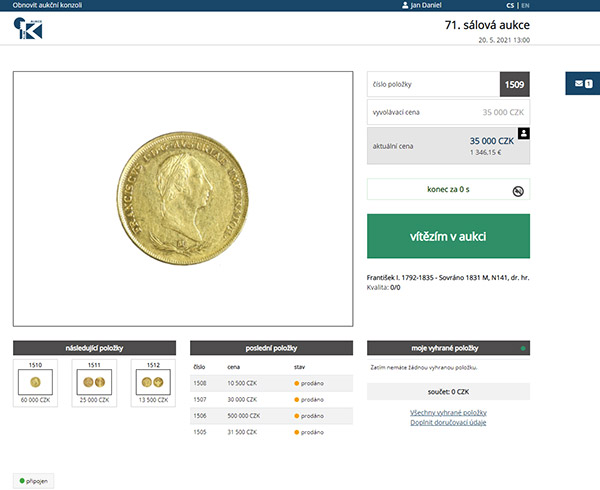This screenshot has width=600, height=490.
Task: Select upcoming lot 1512 thumbnail
Action: tap(151, 383)
